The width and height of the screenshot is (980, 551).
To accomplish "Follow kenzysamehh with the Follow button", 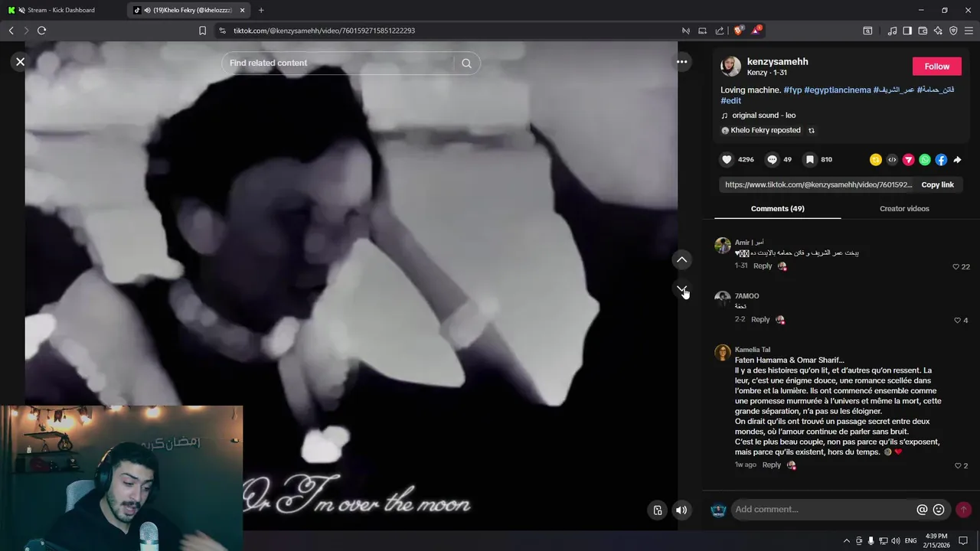I will point(936,67).
